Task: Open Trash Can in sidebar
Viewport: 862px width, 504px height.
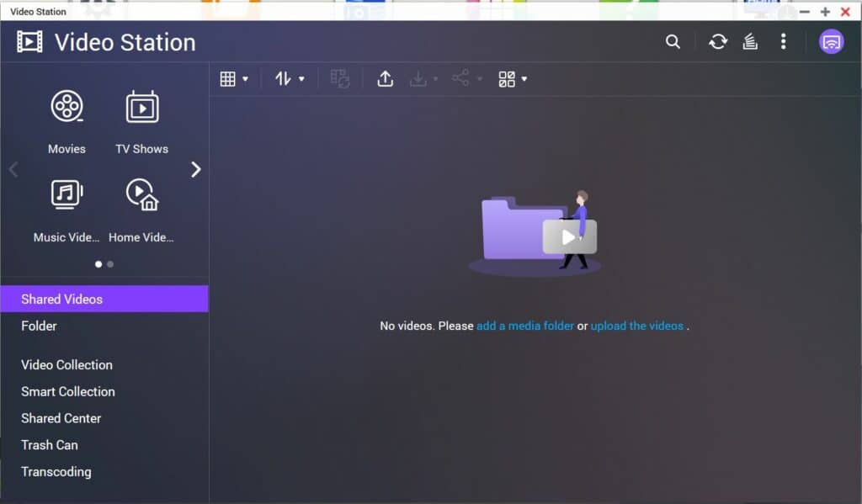Action: (104, 444)
